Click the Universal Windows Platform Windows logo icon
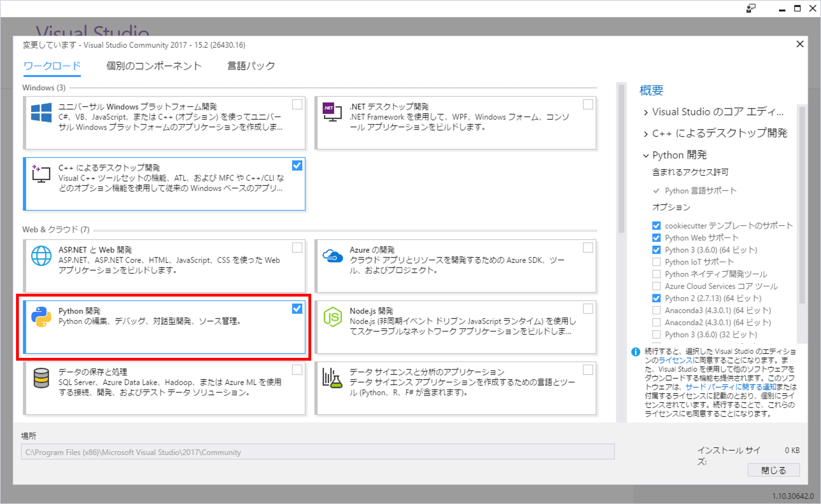Image resolution: width=821 pixels, height=504 pixels. [41, 113]
